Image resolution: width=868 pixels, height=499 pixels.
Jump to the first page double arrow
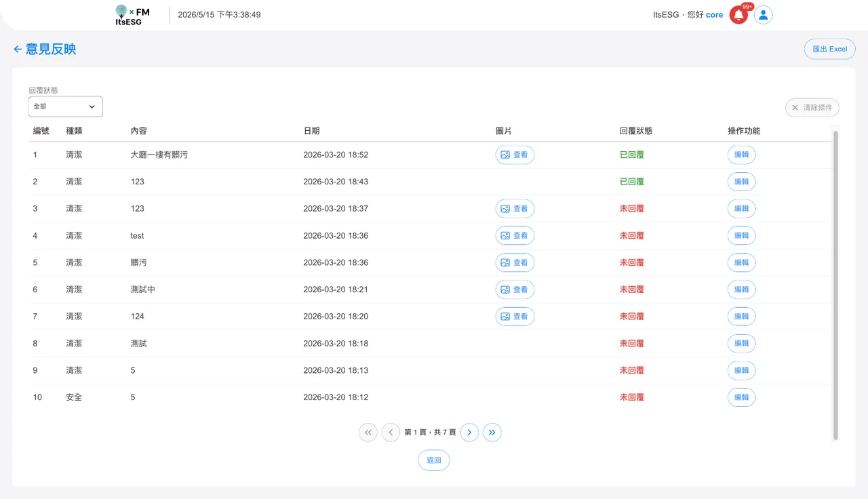point(368,433)
